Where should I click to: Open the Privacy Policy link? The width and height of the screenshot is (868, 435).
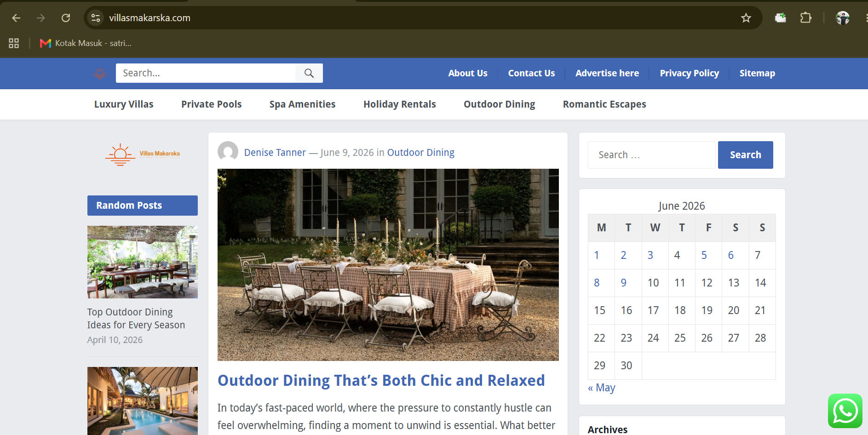[x=690, y=73]
